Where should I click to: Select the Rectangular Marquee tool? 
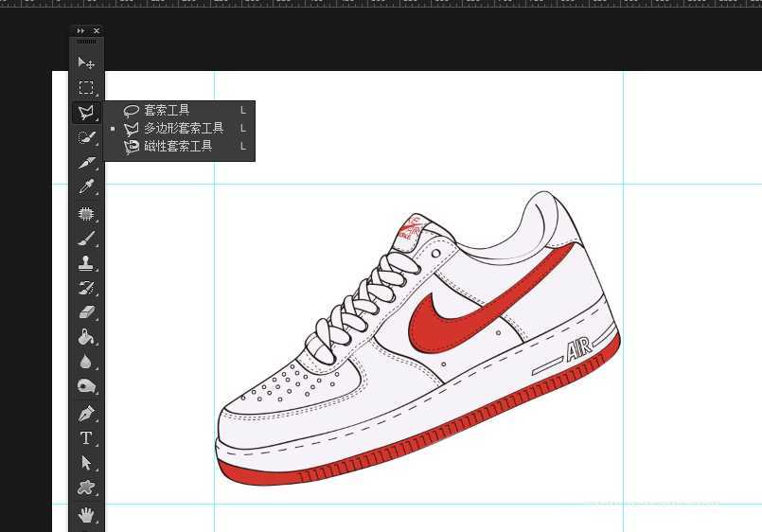pos(86,88)
